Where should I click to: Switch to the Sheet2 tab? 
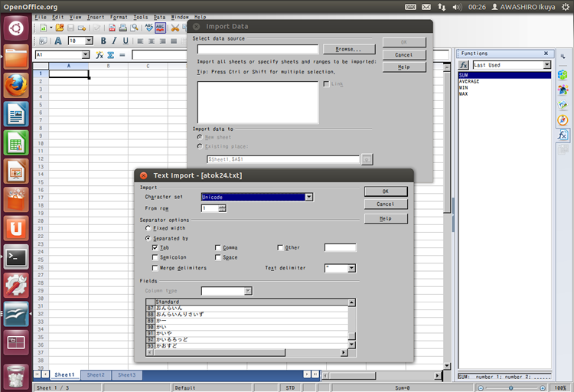point(96,375)
